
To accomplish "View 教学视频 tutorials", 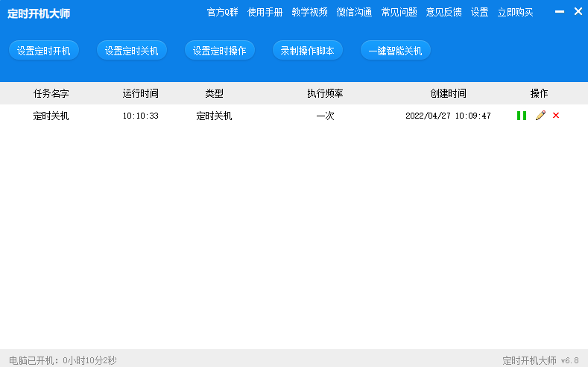I will tap(310, 12).
